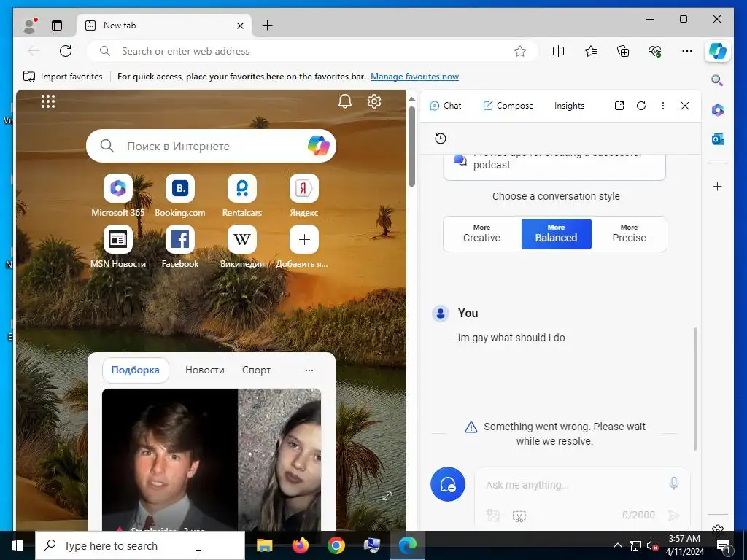Open Outlook sidebar icon
Image resolution: width=747 pixels, height=560 pixels.
click(x=718, y=139)
